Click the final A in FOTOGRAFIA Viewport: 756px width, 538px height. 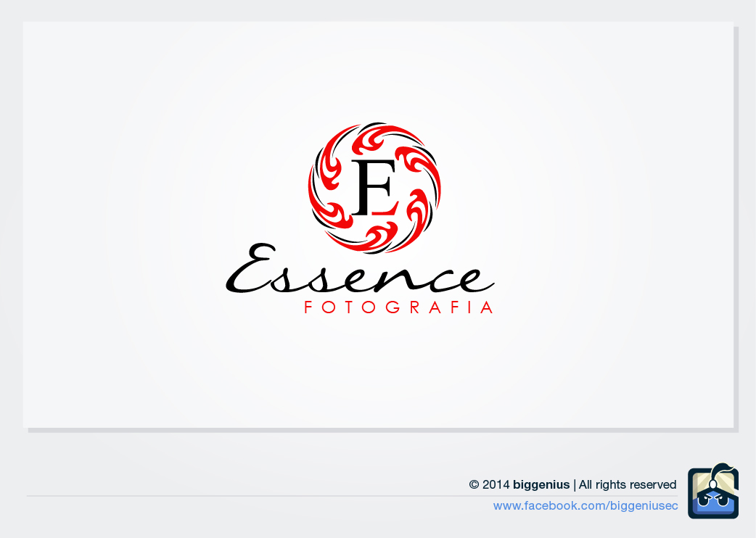[x=487, y=307]
